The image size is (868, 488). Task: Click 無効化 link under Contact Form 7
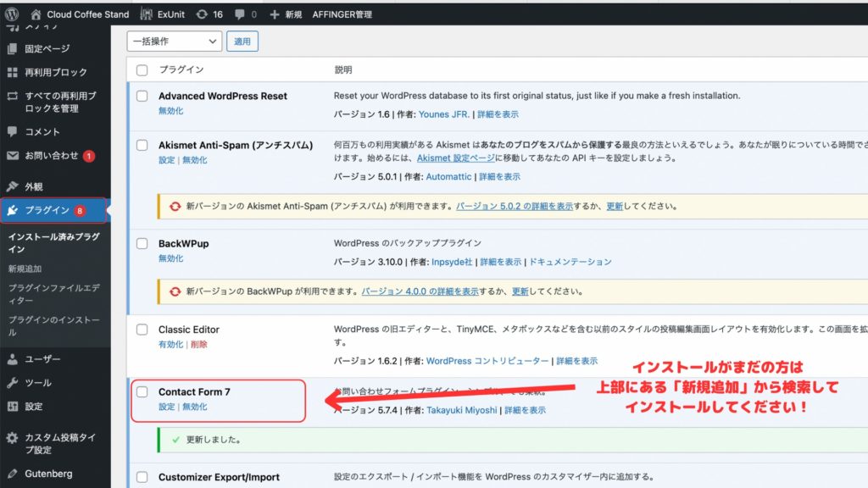coord(194,407)
